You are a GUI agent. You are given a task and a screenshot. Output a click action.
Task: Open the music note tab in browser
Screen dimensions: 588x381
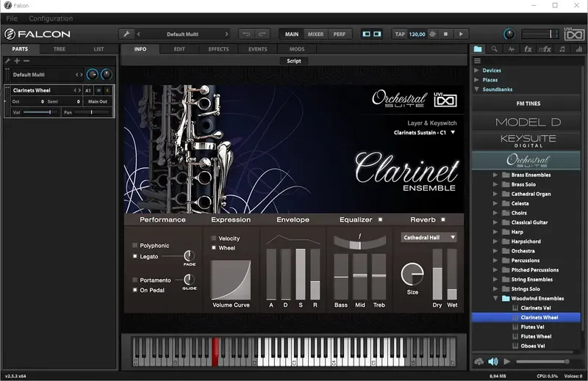[x=562, y=49]
